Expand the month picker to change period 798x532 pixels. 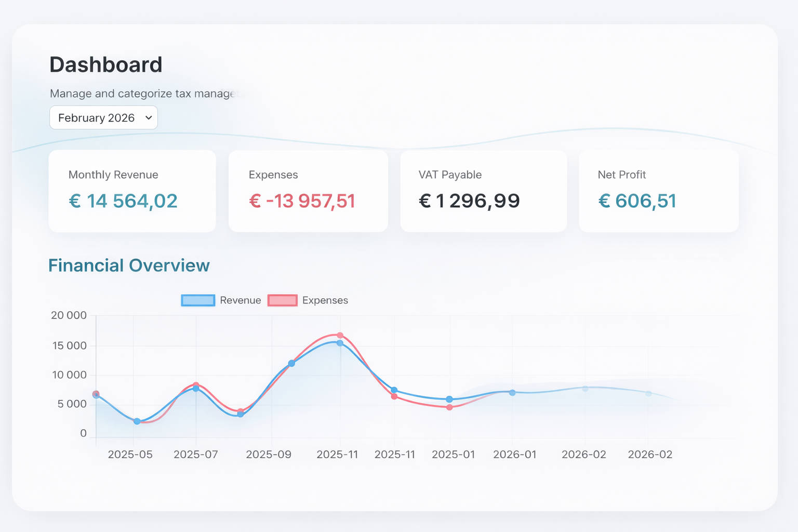(x=103, y=117)
